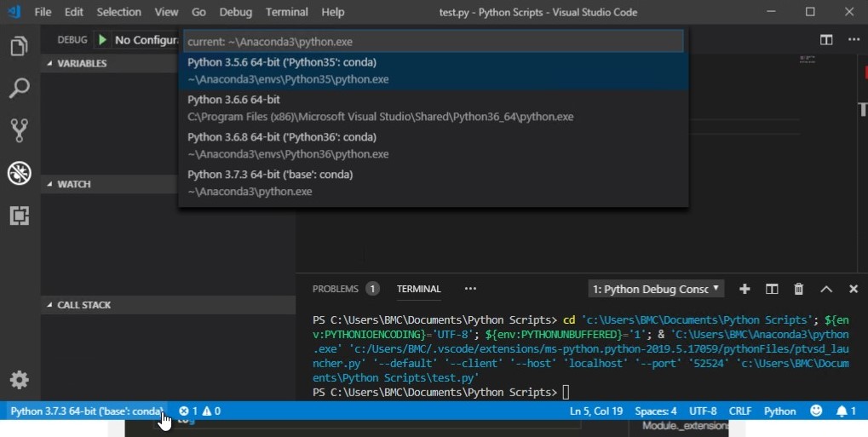Click the editor minimap

coord(808,60)
